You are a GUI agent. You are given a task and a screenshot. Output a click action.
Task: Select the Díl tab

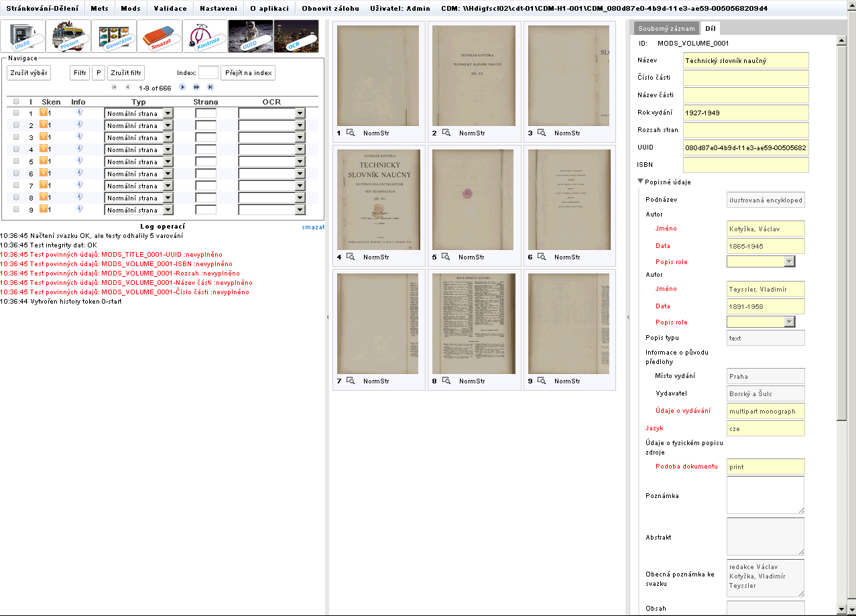tap(710, 28)
